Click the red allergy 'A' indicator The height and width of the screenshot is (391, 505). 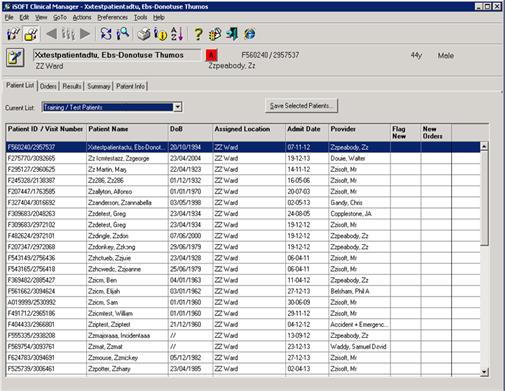click(x=211, y=55)
